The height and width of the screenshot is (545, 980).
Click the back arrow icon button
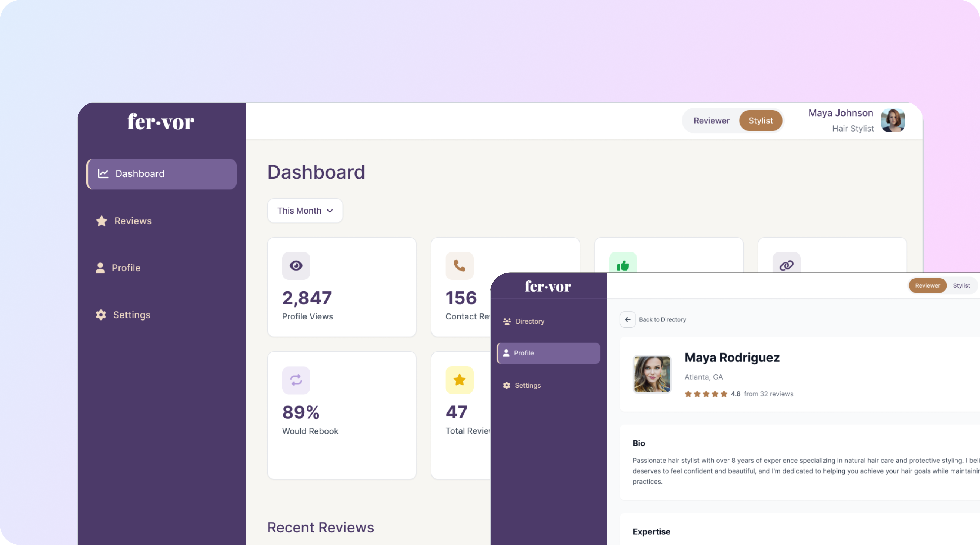628,320
